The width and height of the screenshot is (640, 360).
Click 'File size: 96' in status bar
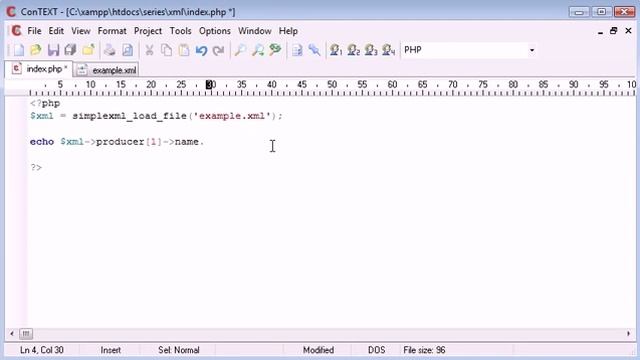[x=424, y=350]
